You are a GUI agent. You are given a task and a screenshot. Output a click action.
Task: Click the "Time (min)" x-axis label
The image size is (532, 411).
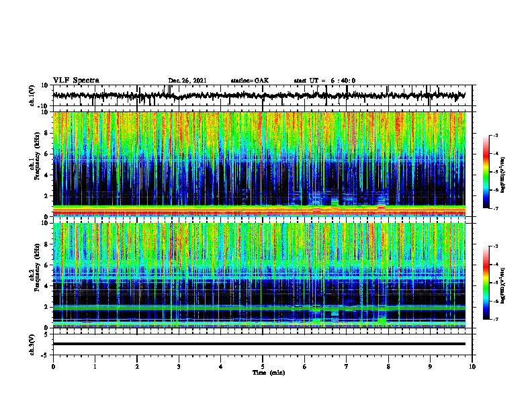269,373
